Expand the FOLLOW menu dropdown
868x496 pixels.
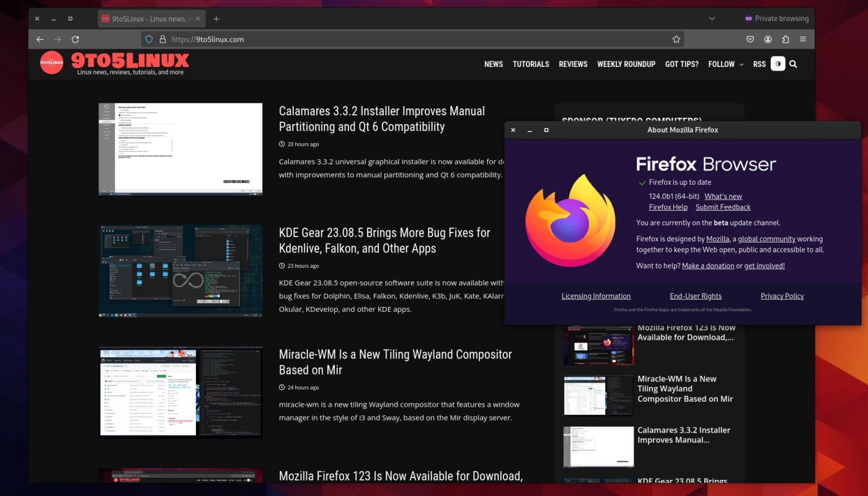pos(725,64)
